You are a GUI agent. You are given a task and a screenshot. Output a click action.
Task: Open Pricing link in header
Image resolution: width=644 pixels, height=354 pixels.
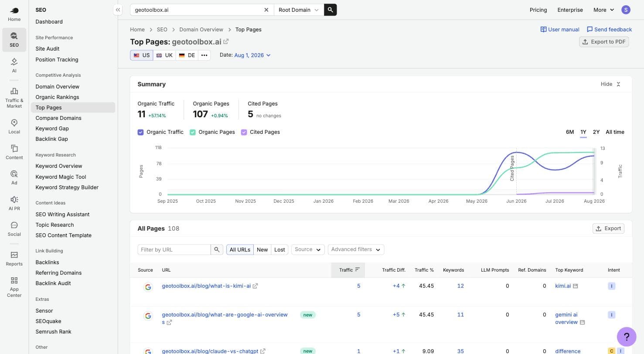[x=538, y=10]
